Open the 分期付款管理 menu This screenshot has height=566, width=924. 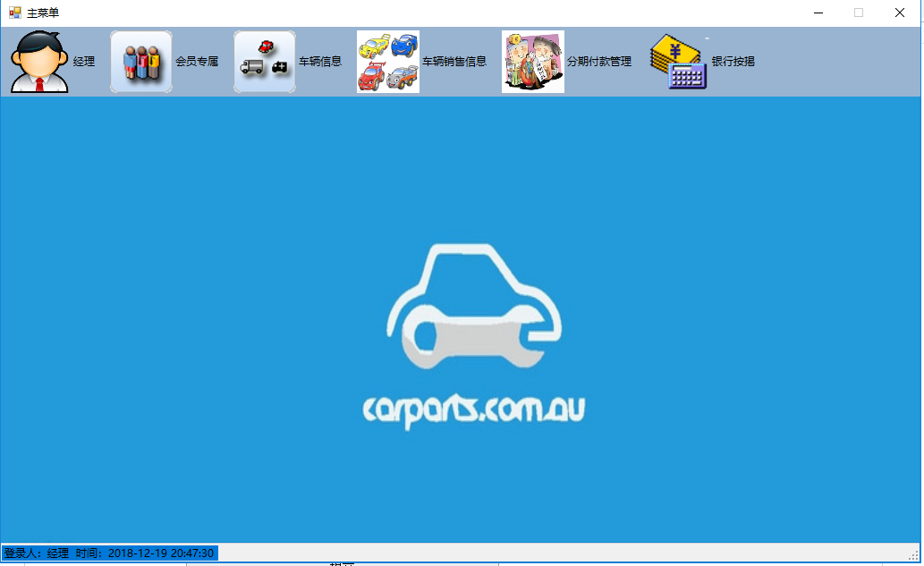tap(599, 62)
